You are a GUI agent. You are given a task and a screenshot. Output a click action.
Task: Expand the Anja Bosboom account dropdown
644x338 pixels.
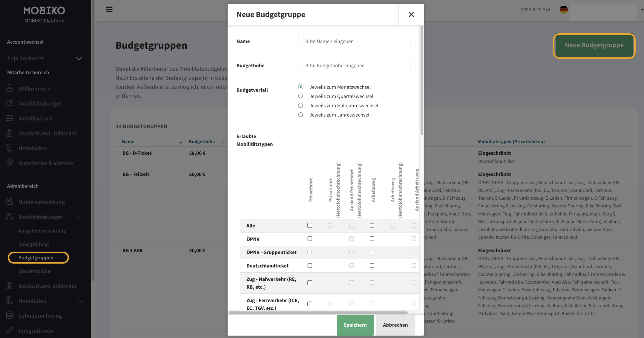pos(79,58)
